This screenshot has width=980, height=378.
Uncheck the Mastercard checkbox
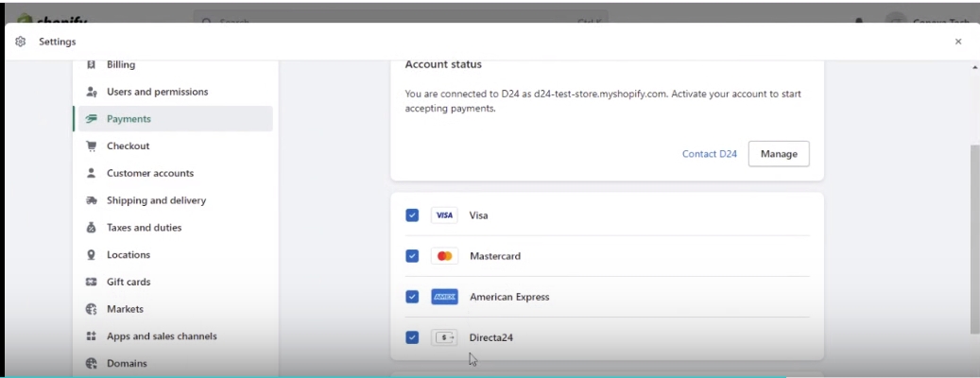click(x=412, y=256)
